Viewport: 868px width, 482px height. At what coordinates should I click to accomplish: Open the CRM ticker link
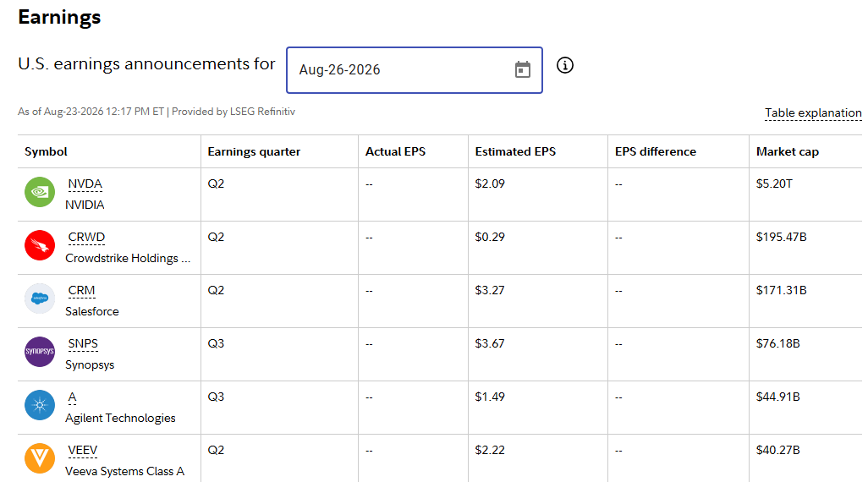[x=81, y=291]
